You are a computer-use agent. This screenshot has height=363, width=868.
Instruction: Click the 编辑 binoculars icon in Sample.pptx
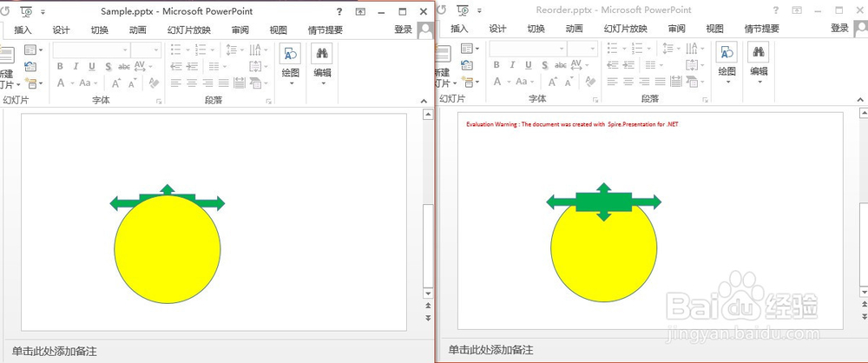322,54
